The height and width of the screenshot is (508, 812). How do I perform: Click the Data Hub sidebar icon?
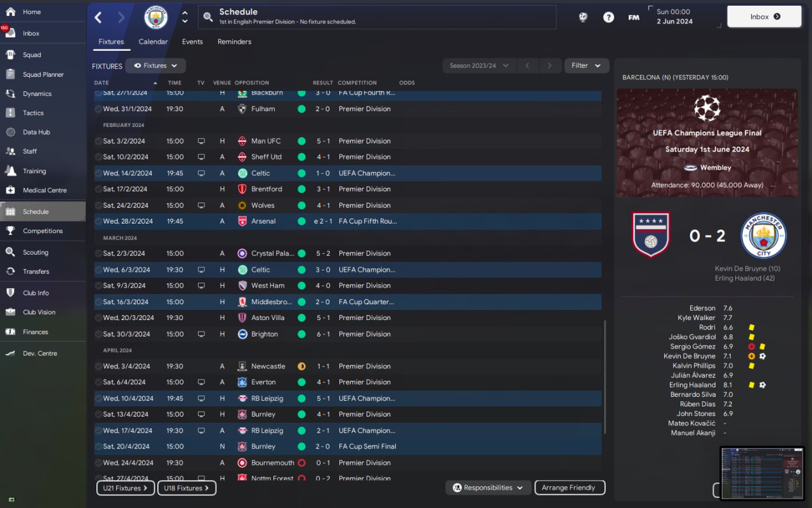click(10, 132)
